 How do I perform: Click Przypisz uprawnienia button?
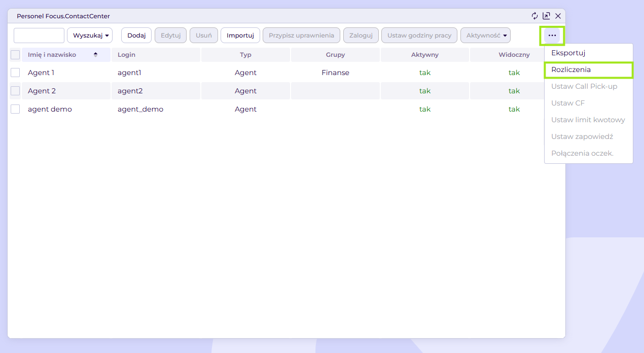tap(301, 36)
